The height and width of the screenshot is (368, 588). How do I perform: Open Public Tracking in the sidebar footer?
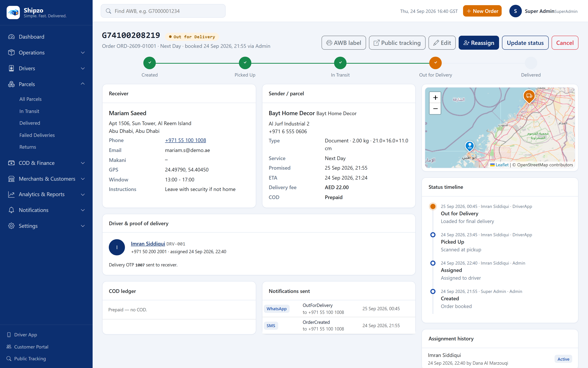[26, 358]
